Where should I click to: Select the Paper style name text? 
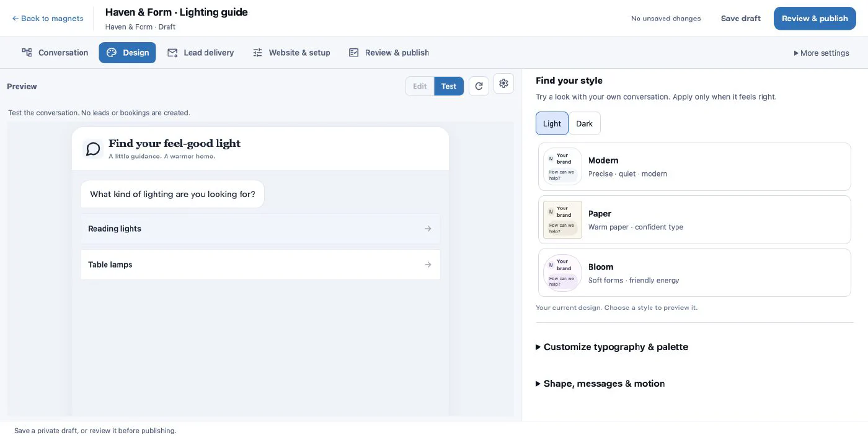(x=600, y=214)
